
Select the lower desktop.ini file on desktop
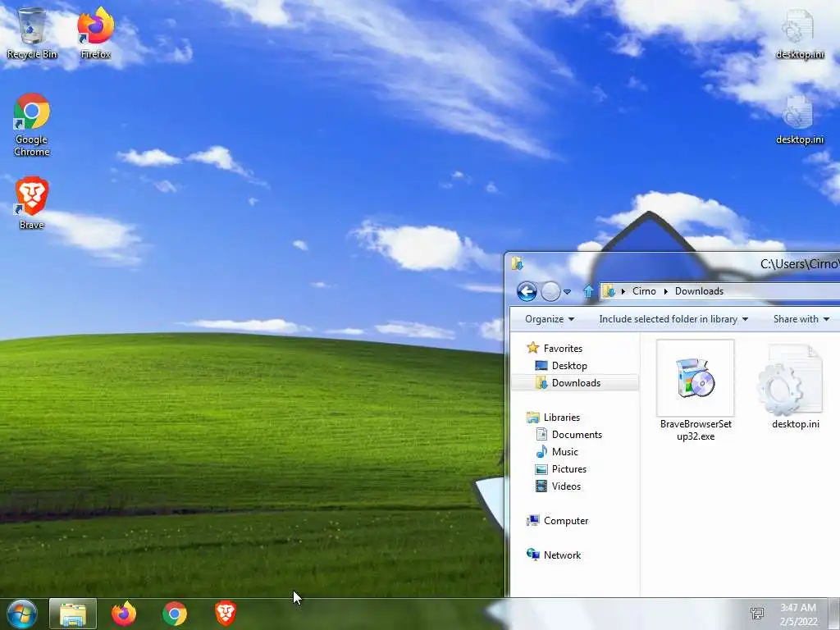(x=799, y=120)
